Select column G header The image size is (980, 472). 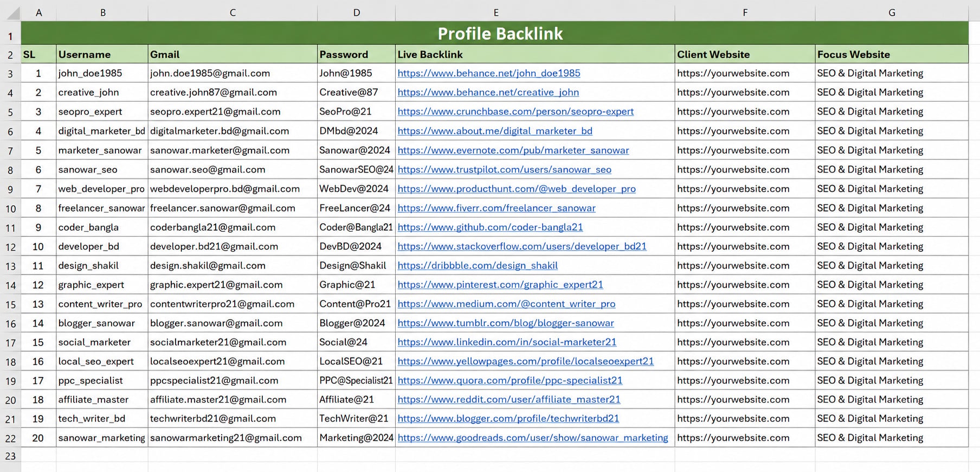[x=892, y=12]
